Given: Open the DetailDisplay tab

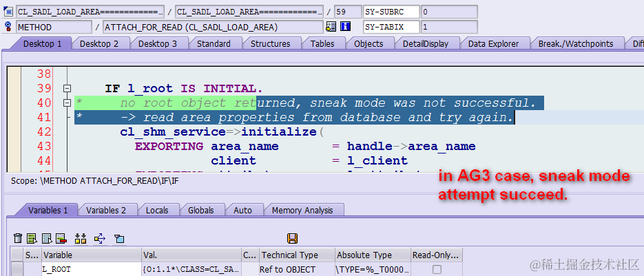Looking at the screenshot, I should pyautogui.click(x=426, y=43).
